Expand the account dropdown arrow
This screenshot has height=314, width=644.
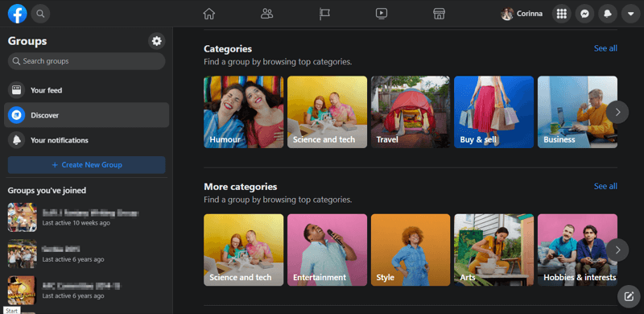click(x=630, y=14)
